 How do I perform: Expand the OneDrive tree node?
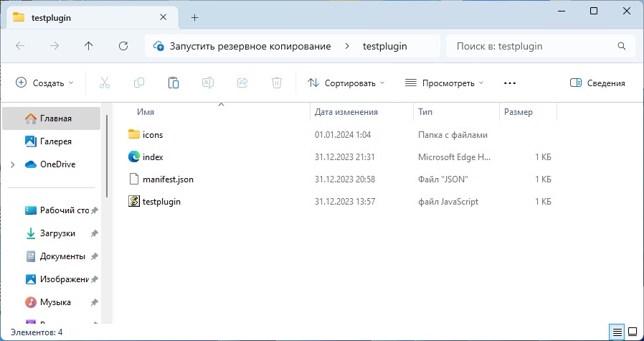12,164
